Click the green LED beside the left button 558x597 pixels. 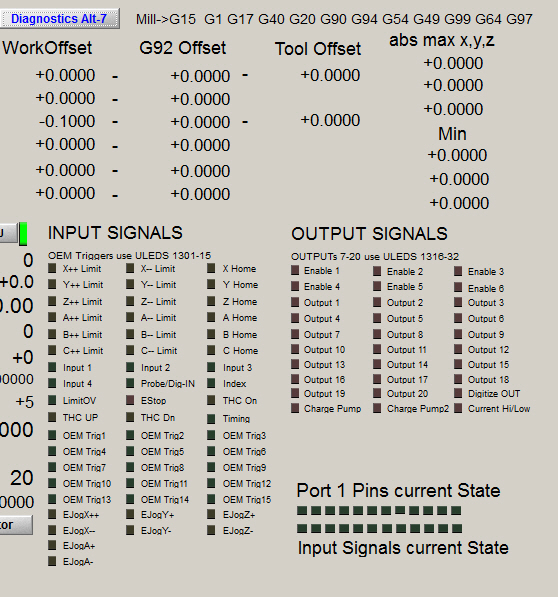coord(23,233)
